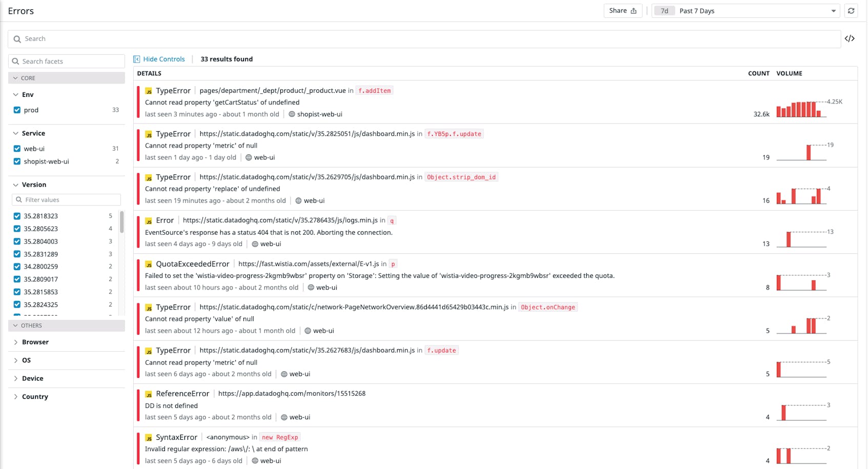868x469 pixels.
Task: Uncheck version 35.2818323
Action: (17, 216)
